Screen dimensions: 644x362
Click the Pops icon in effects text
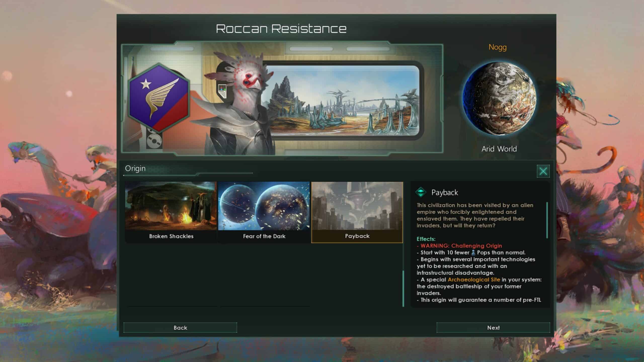(x=473, y=252)
